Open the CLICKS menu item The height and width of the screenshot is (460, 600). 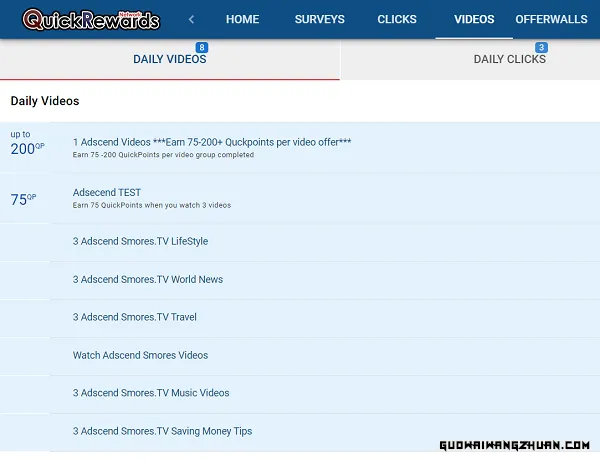pos(397,19)
